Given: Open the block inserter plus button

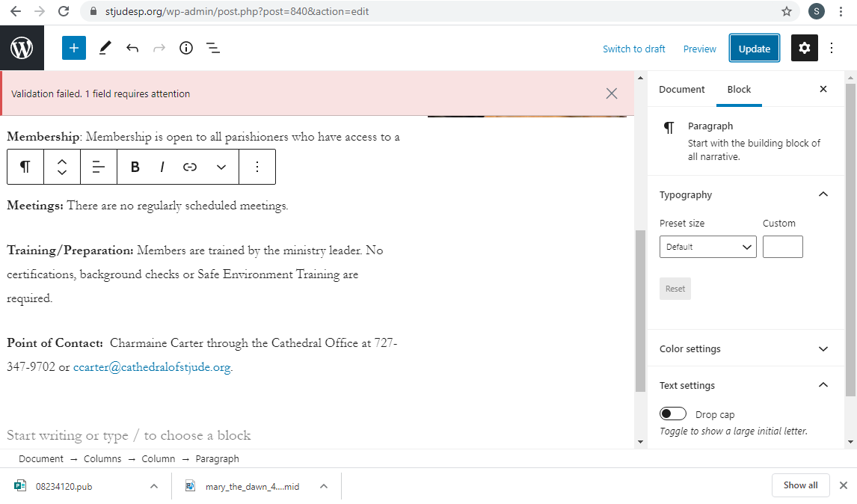Looking at the screenshot, I should pos(74,49).
